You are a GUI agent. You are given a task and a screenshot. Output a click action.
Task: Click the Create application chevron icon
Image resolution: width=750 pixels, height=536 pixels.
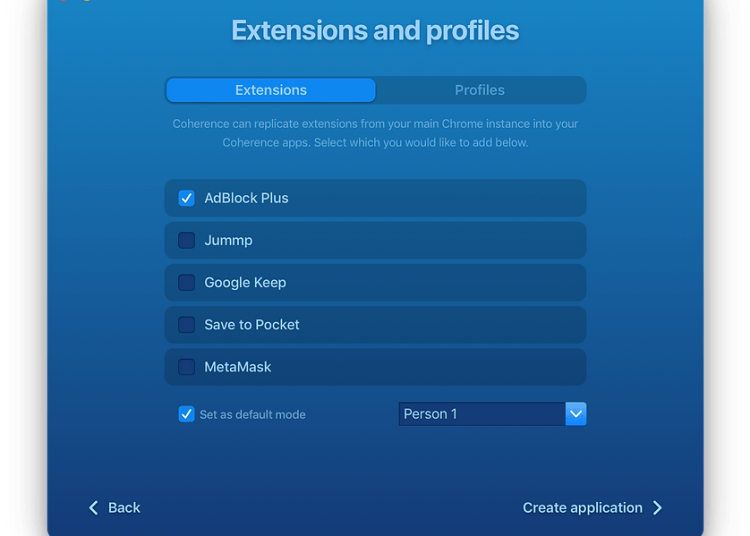(657, 508)
